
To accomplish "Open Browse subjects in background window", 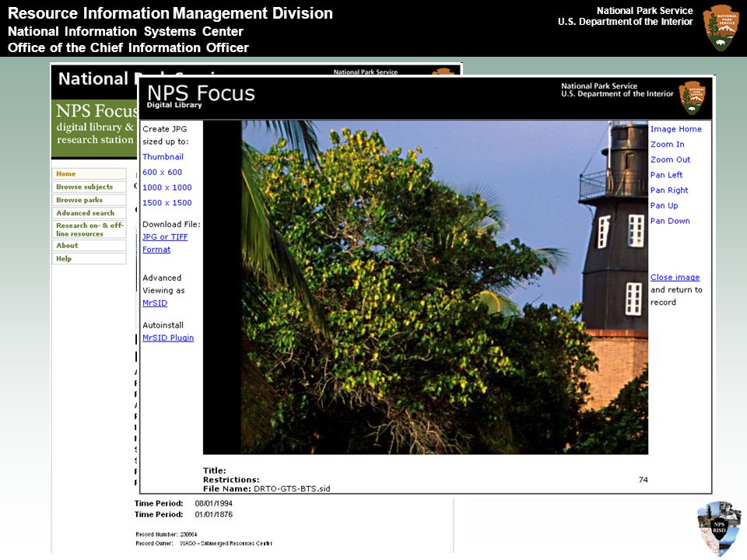I will [89, 187].
